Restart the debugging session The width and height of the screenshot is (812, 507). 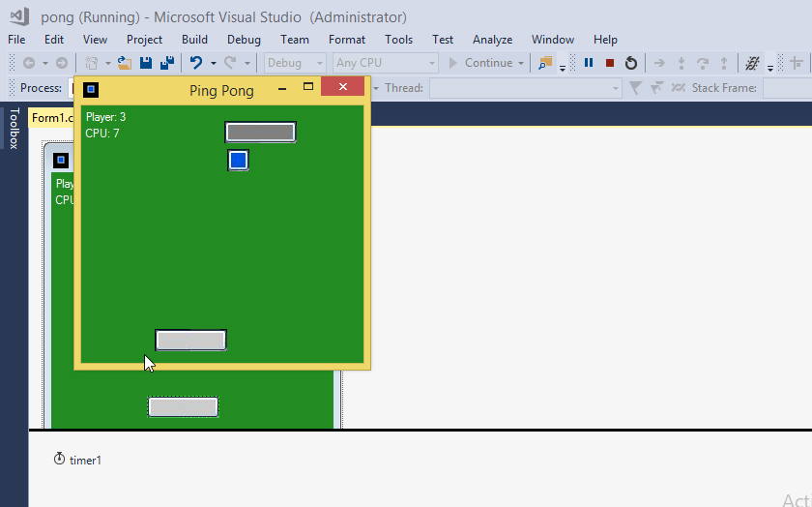630,63
